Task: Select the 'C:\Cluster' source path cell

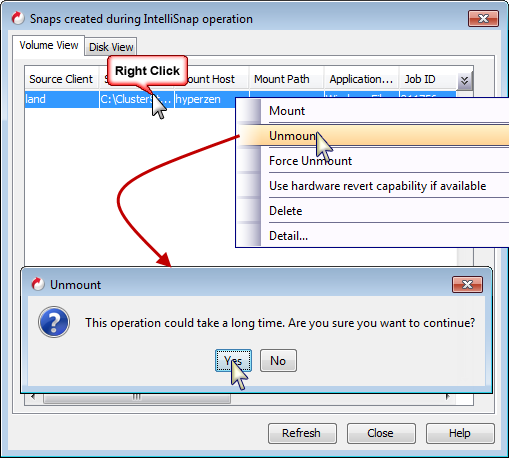Action: pos(137,99)
